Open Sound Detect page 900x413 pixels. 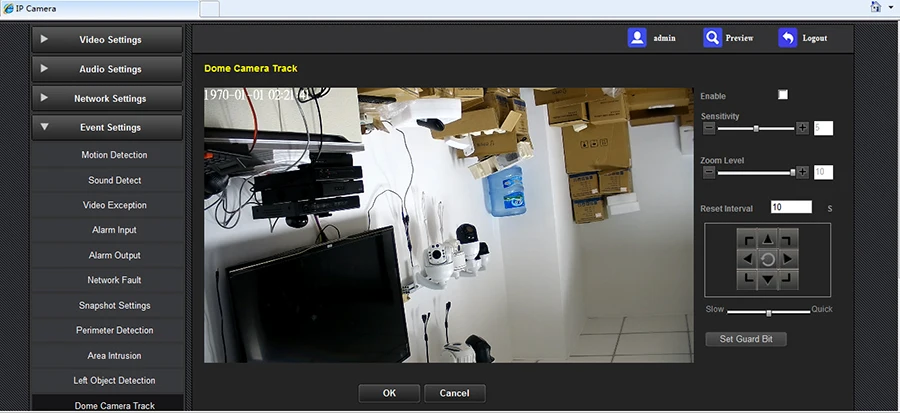tap(108, 180)
